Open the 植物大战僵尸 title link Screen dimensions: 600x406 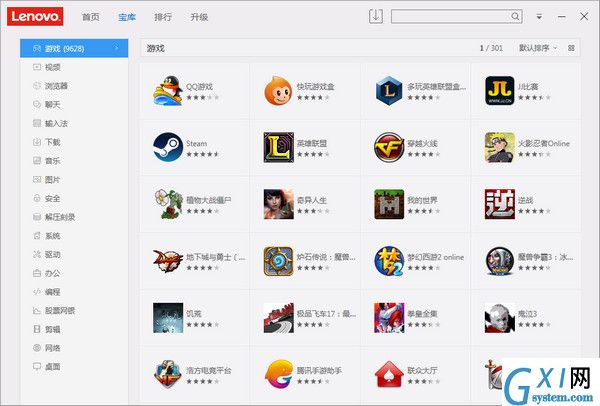click(x=209, y=200)
